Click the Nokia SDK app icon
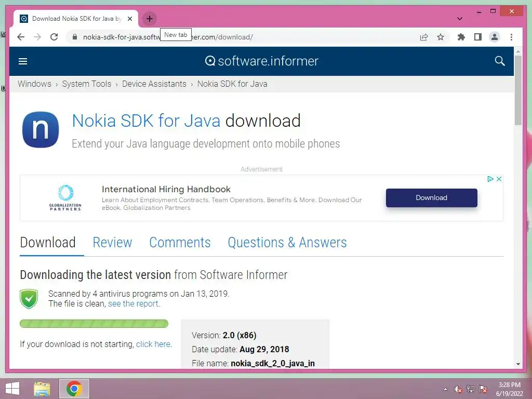 click(41, 129)
